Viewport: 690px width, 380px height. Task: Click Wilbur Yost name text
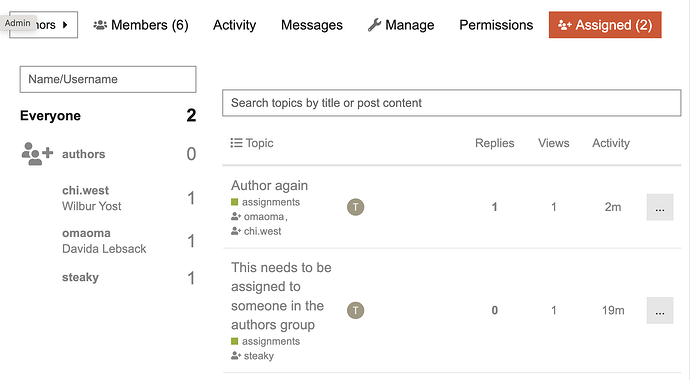click(92, 206)
